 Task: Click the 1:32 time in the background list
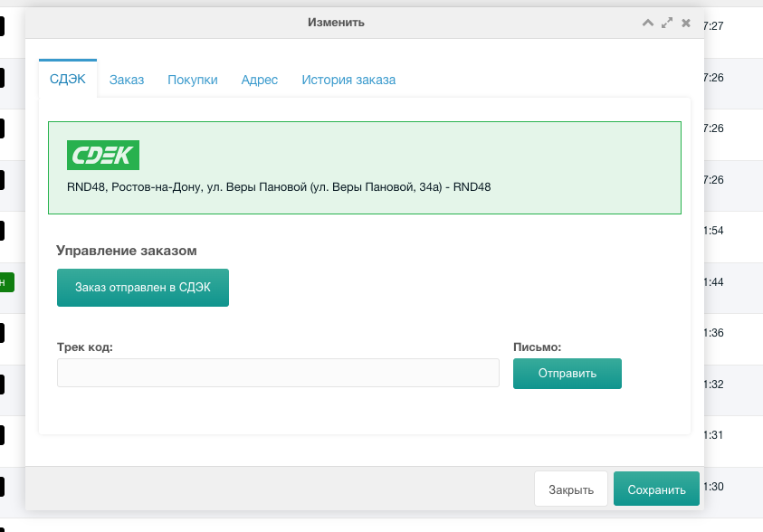[x=713, y=385]
